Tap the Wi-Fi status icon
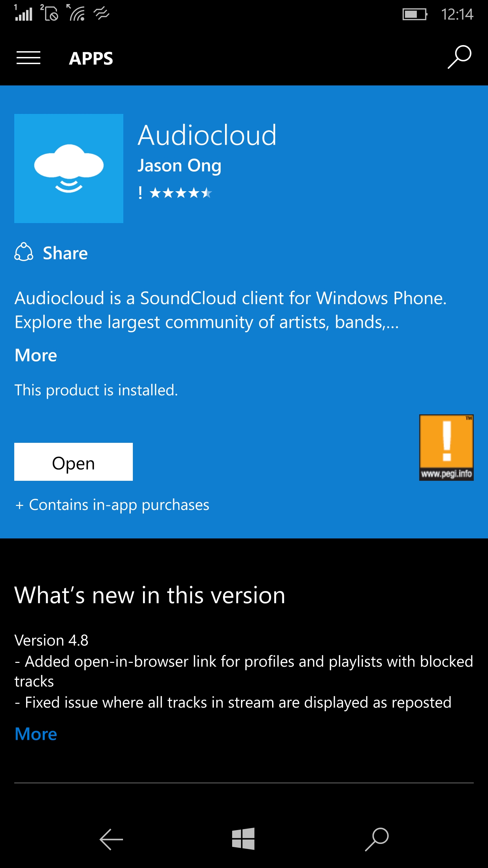488x868 pixels. (77, 14)
